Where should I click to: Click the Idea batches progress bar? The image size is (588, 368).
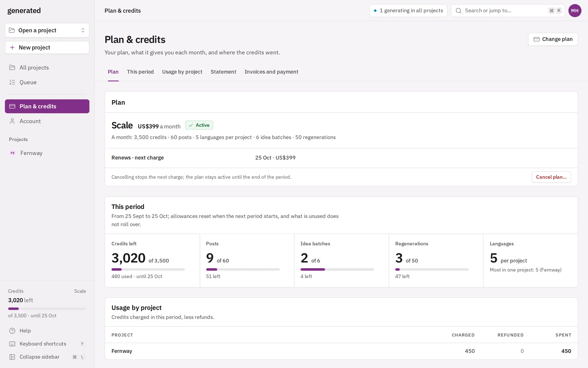pos(337,269)
